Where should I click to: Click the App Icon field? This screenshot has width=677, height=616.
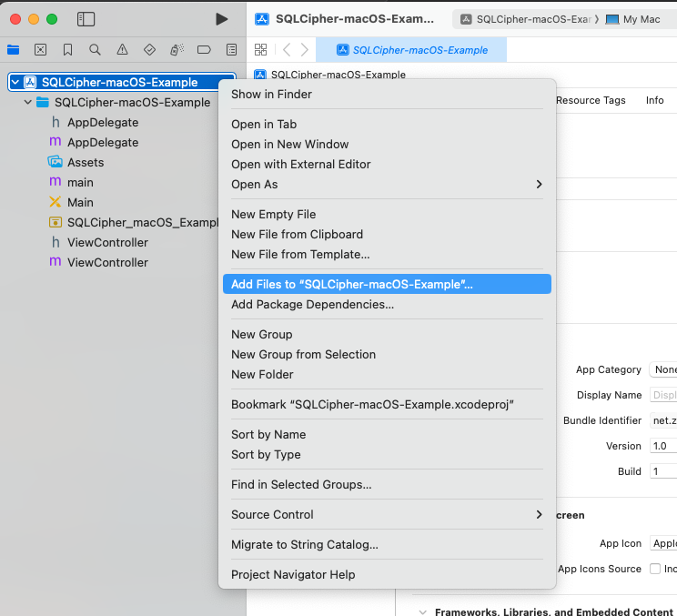tap(663, 543)
